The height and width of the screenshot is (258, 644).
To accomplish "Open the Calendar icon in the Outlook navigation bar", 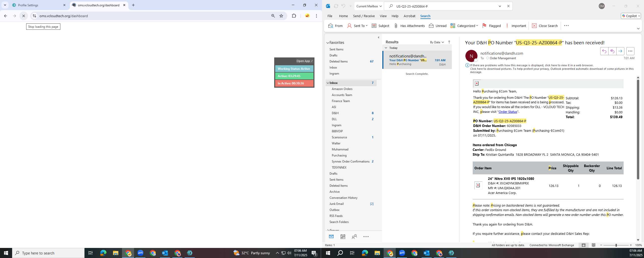I will pos(343,236).
